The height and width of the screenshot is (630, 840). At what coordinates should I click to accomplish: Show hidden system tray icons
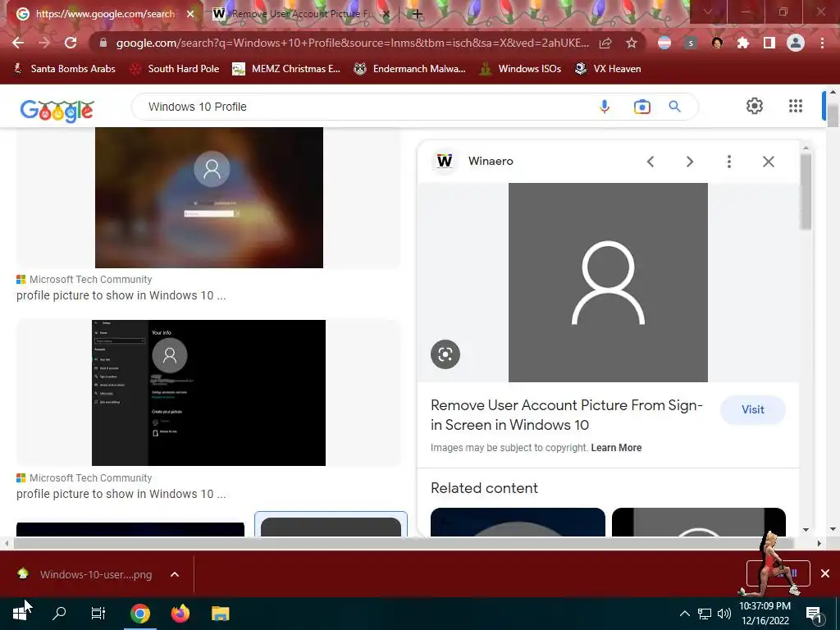(684, 614)
